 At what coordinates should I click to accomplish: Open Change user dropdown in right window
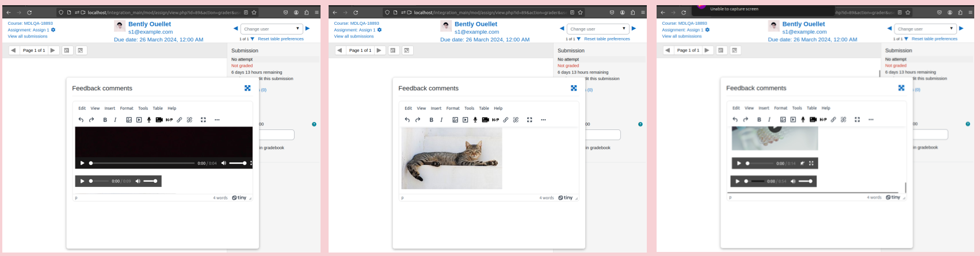pos(925,29)
